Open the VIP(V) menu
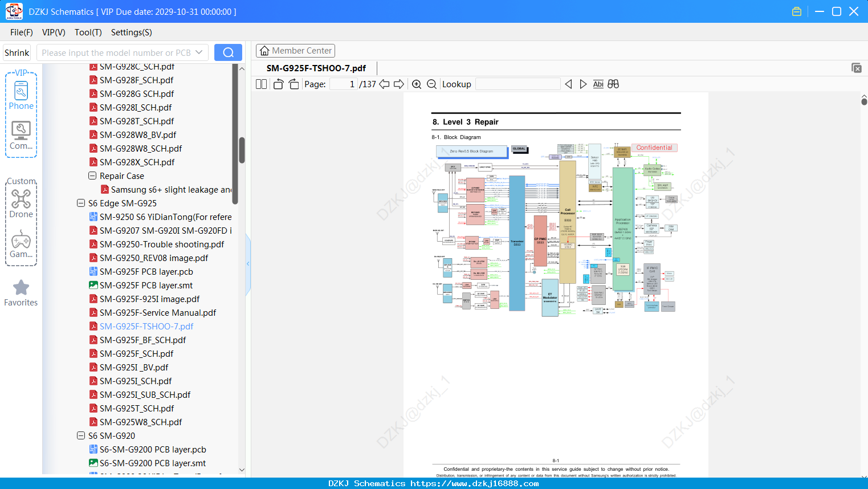868x489 pixels. (54, 32)
